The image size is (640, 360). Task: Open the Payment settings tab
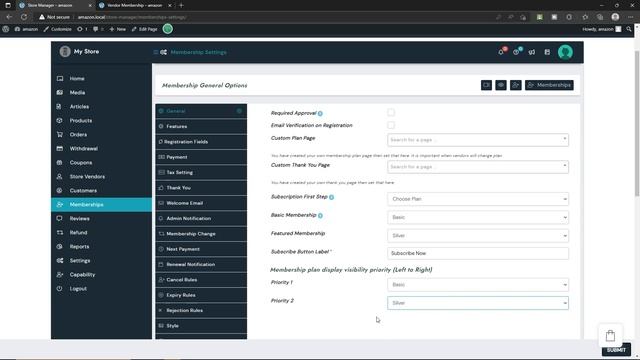click(x=201, y=157)
